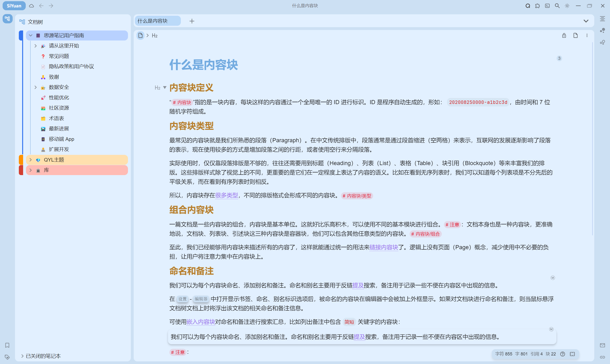Open the bookmark panel icon
This screenshot has width=610, height=364.
tap(7, 345)
